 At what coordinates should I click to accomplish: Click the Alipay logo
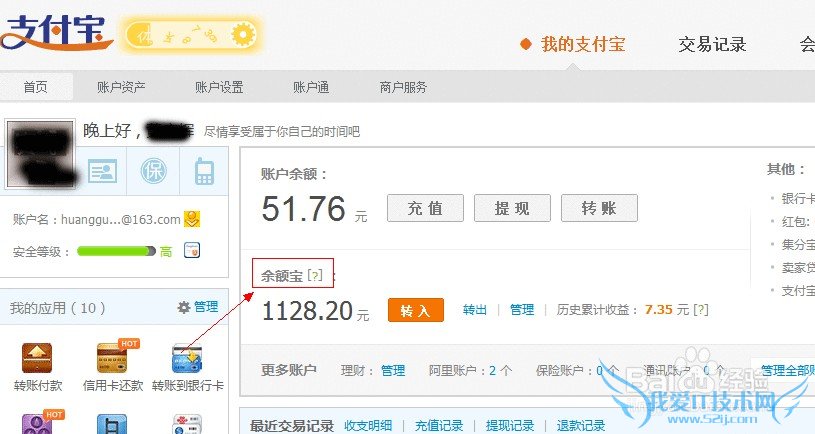55,33
